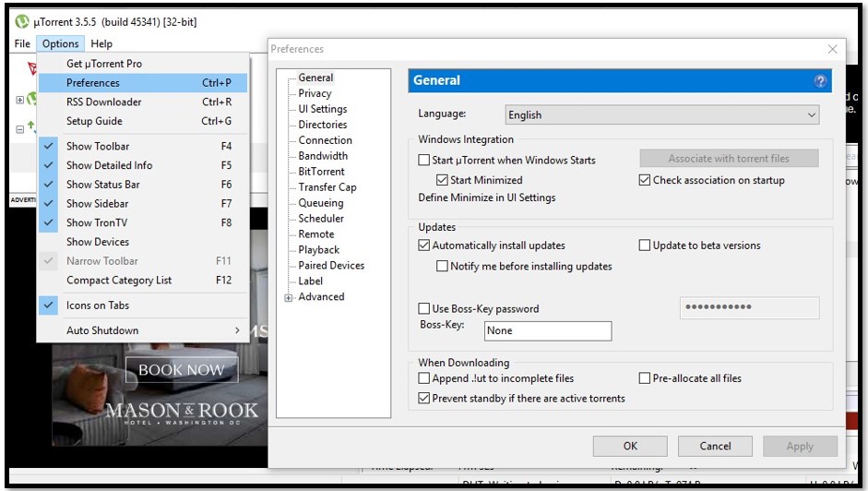Uncheck the Start Minimized checkbox
This screenshot has height=491, width=868.
[442, 180]
